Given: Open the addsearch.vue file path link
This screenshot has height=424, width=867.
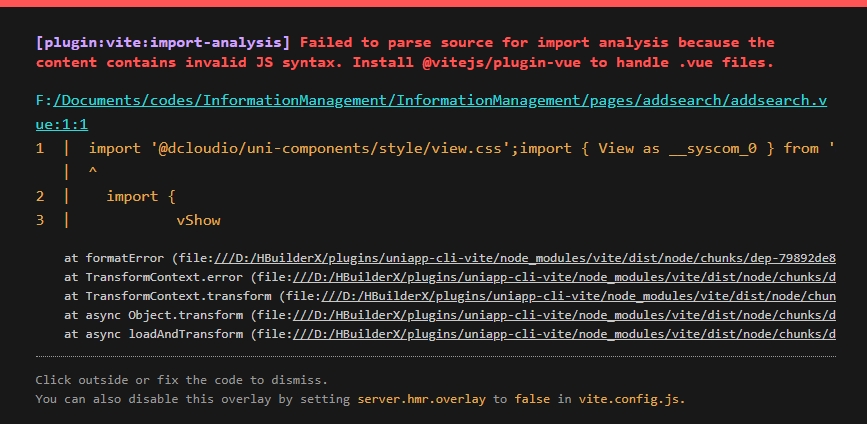Looking at the screenshot, I should 431,101.
